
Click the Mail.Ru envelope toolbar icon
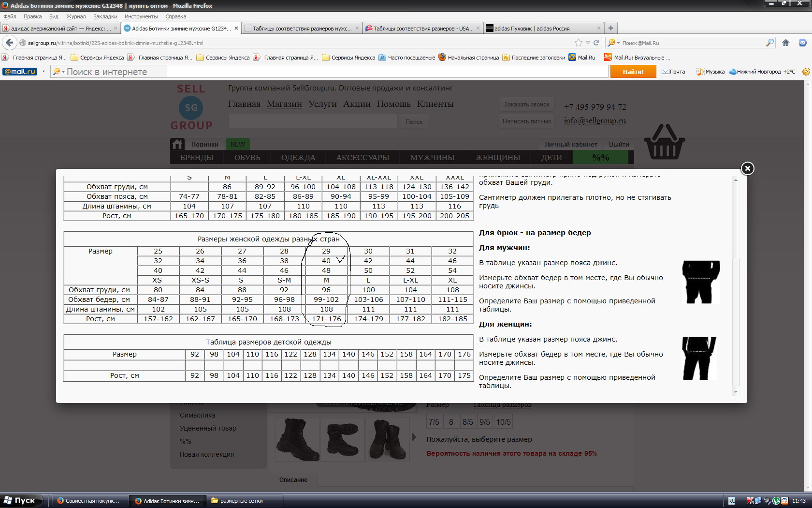803,43
